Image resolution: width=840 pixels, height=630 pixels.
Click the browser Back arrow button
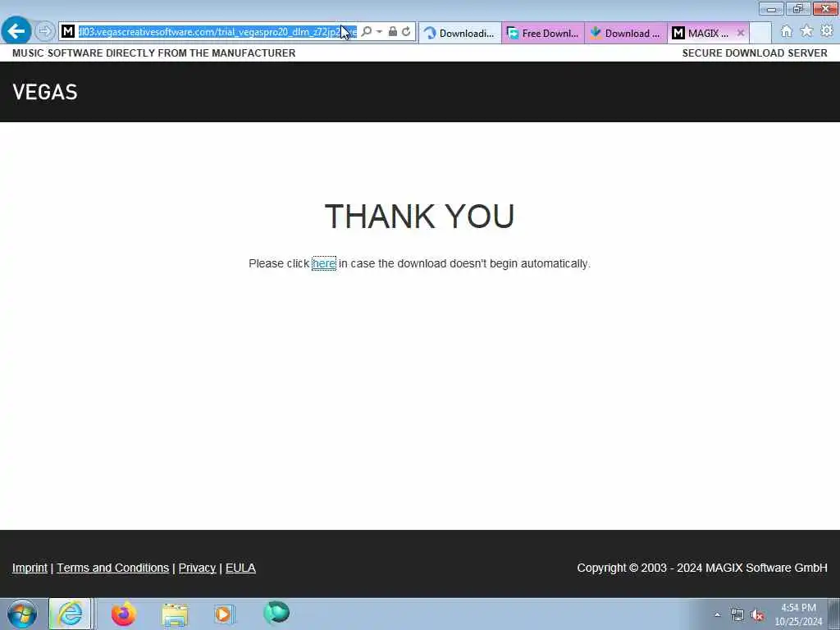tap(16, 31)
